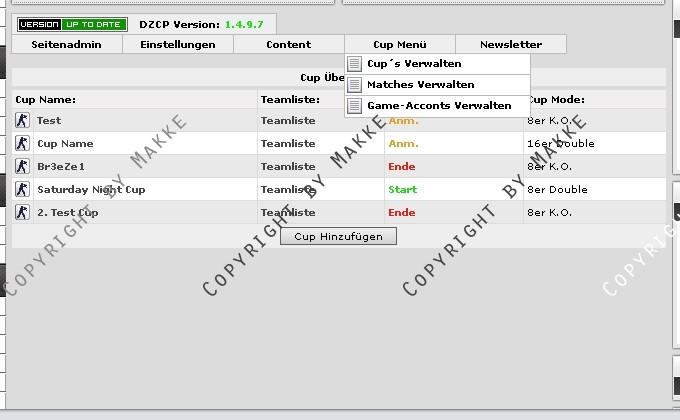Click the game icon beside Saturday Night Cup
This screenshot has width=680, height=420.
click(22, 190)
